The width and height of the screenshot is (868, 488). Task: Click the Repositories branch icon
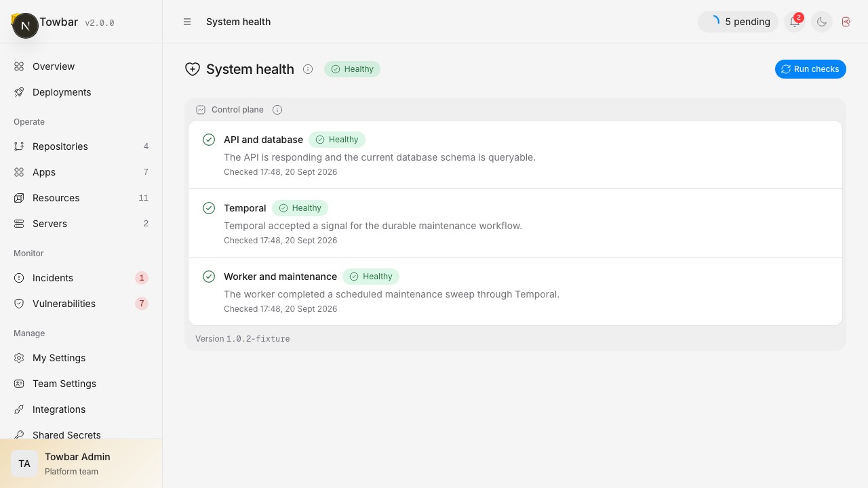(x=19, y=146)
